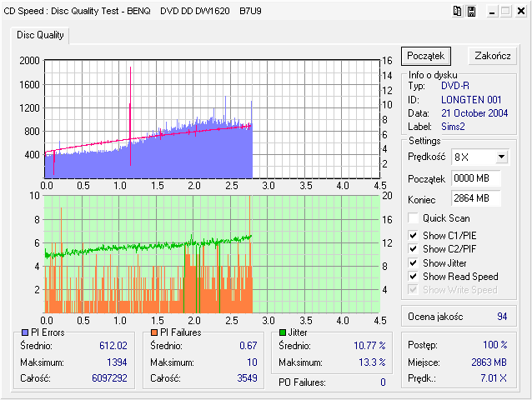Click PI Errors total 6097292
The width and height of the screenshot is (532, 400).
pyautogui.click(x=109, y=378)
